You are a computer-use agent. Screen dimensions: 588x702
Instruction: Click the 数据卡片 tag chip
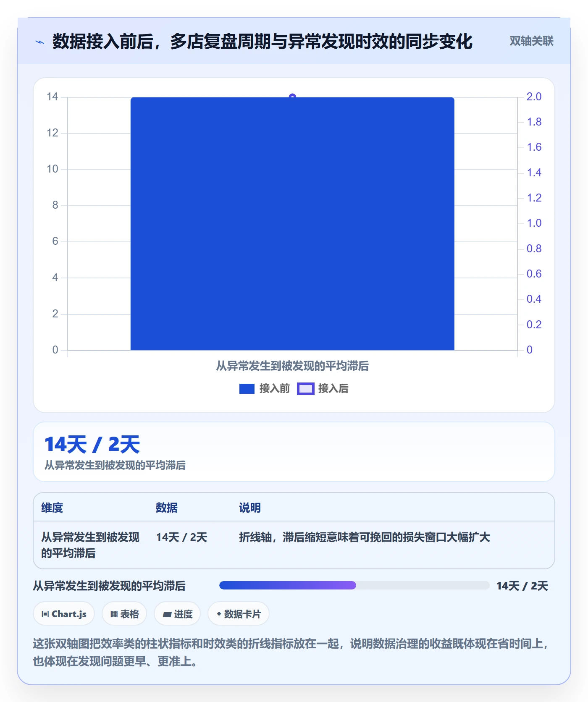point(239,614)
